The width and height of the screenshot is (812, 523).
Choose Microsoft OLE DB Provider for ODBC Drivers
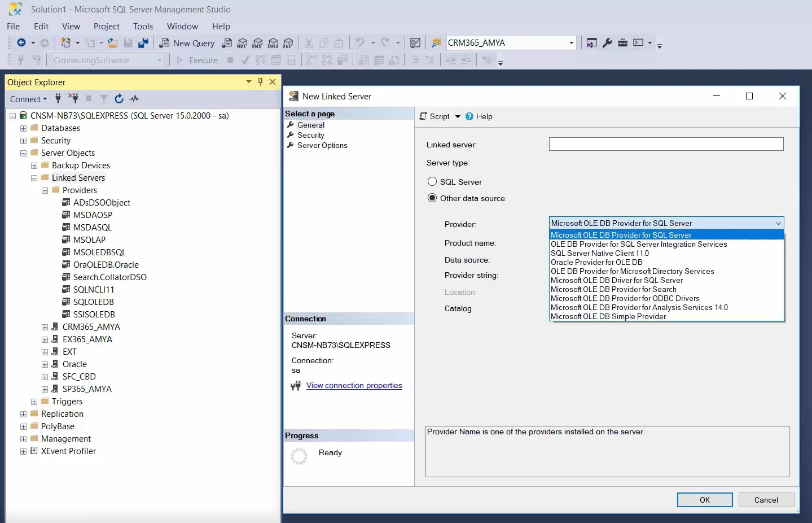[x=666, y=299]
